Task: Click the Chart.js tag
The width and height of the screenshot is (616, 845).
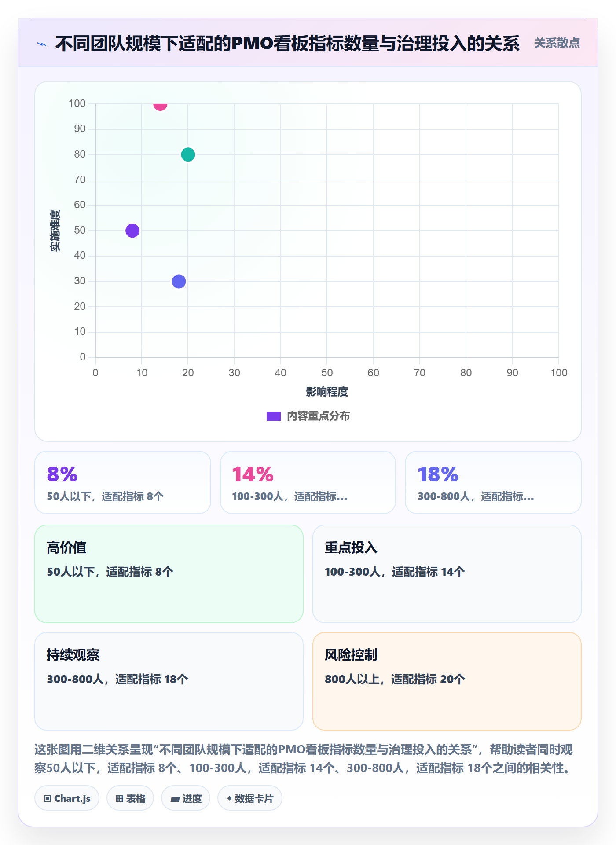Action: pyautogui.click(x=67, y=798)
